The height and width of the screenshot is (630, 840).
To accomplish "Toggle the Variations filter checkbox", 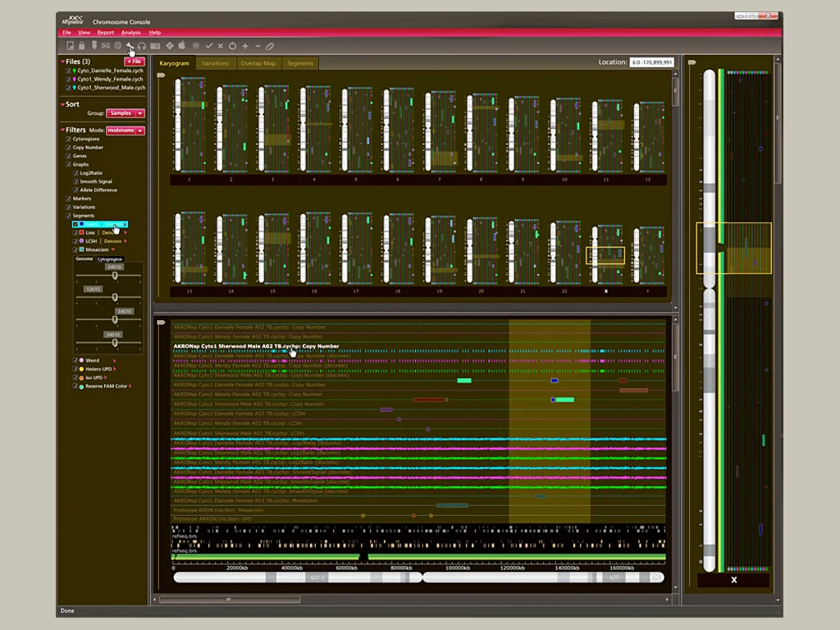I will point(68,208).
